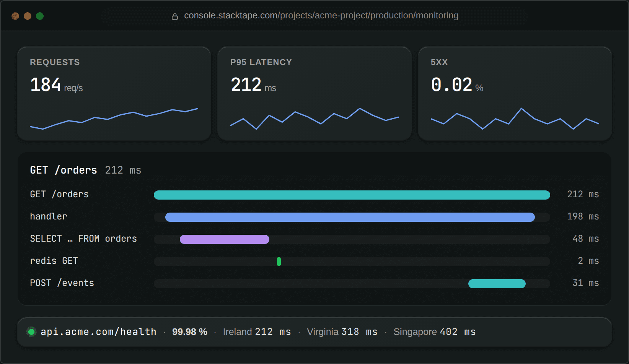The width and height of the screenshot is (629, 364).
Task: Open the P95 Latency metric card
Action: coord(314,94)
